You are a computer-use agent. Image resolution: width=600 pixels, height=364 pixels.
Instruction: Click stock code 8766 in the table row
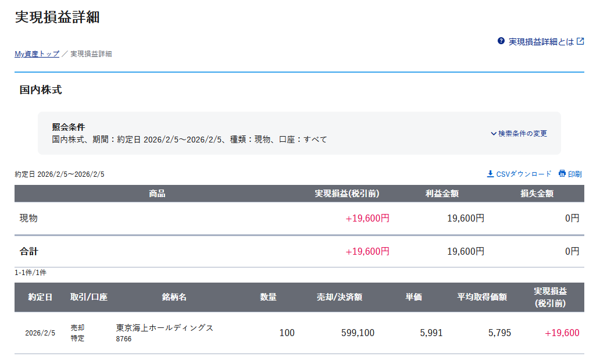[124, 339]
